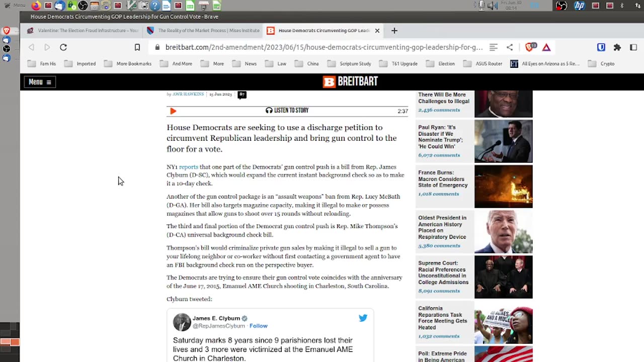Image resolution: width=644 pixels, height=362 pixels.
Task: Open the Law bookmarks folder
Action: tap(276, 64)
